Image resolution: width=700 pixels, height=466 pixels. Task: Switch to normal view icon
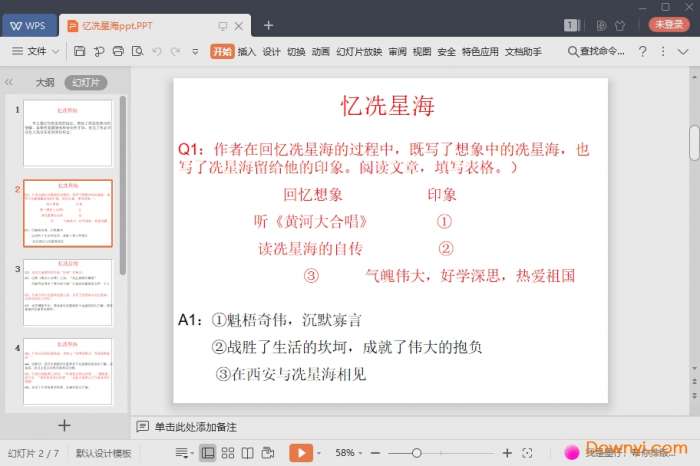coord(208,453)
